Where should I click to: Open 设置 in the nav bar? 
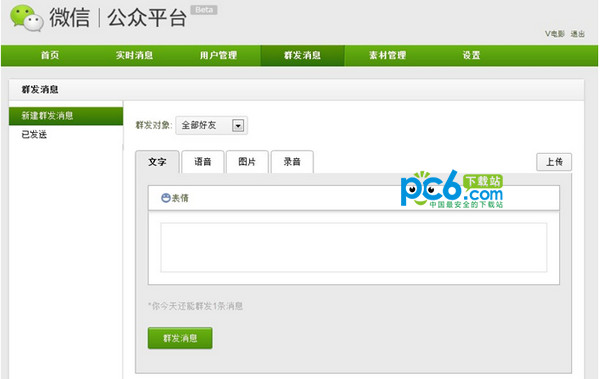[471, 56]
